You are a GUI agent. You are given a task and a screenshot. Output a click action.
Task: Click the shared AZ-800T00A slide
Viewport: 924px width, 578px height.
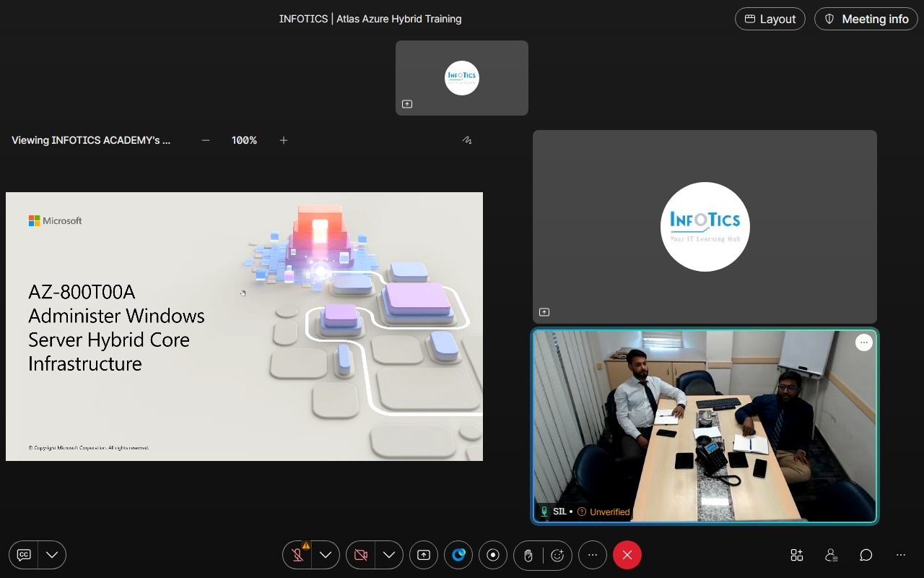244,327
